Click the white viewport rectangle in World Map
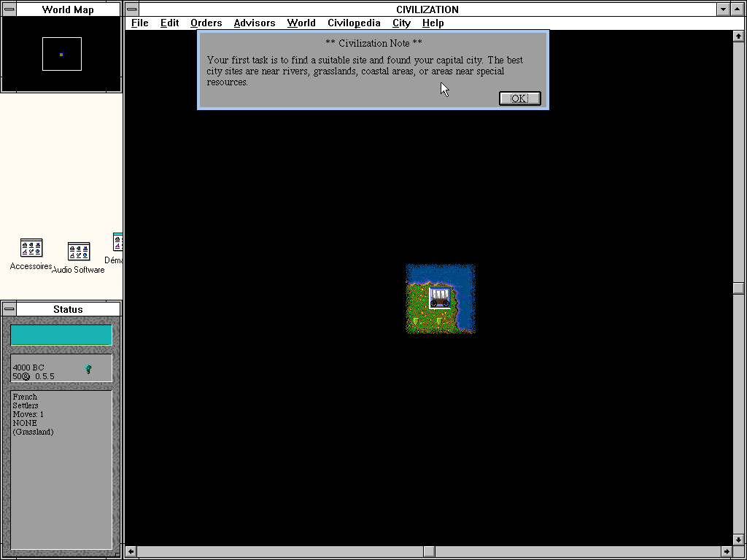The image size is (747, 560). coord(62,54)
